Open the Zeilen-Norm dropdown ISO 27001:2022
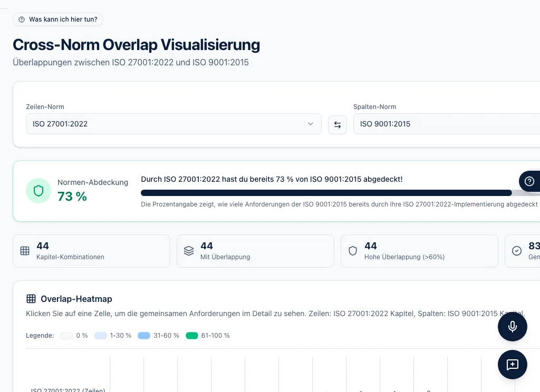The image size is (540, 392). (173, 124)
